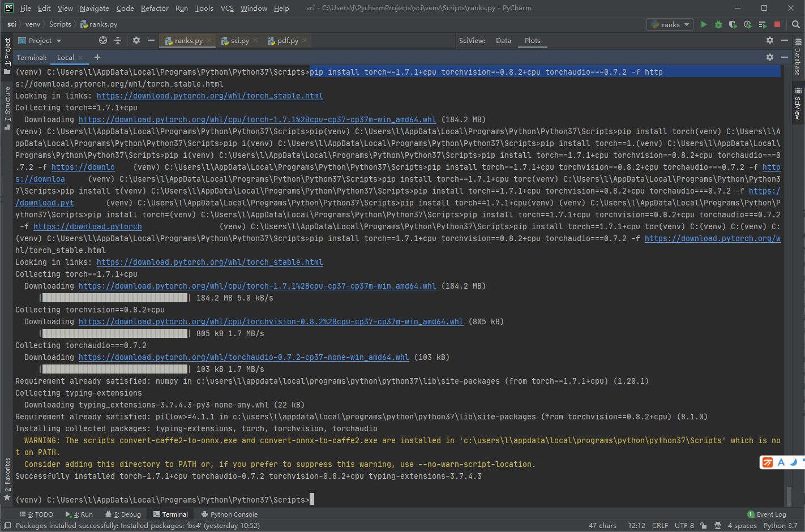Run ranks with coverage shield icon
805x532 pixels.
click(733, 24)
